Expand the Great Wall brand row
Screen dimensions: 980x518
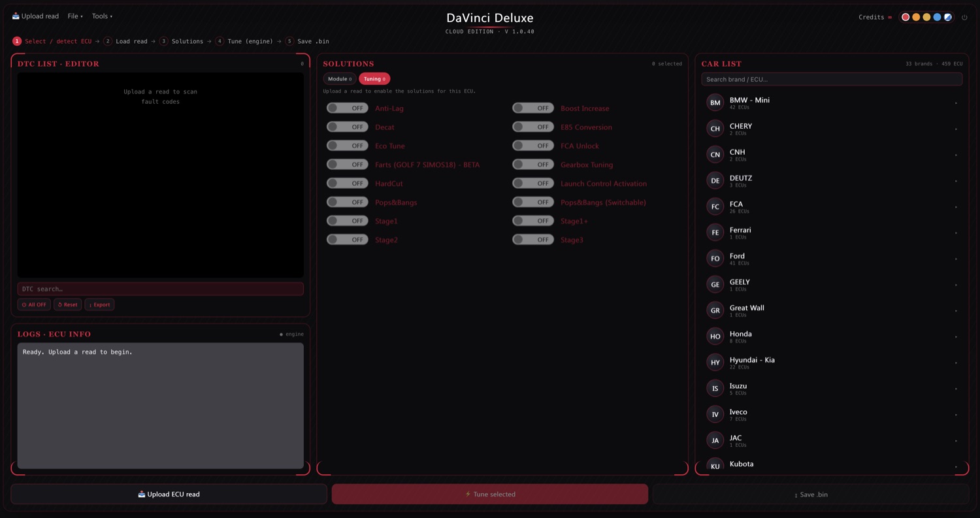(x=832, y=310)
